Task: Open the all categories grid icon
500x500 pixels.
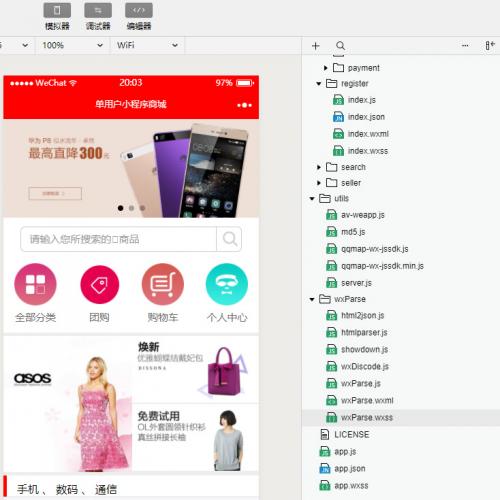Action: click(35, 284)
